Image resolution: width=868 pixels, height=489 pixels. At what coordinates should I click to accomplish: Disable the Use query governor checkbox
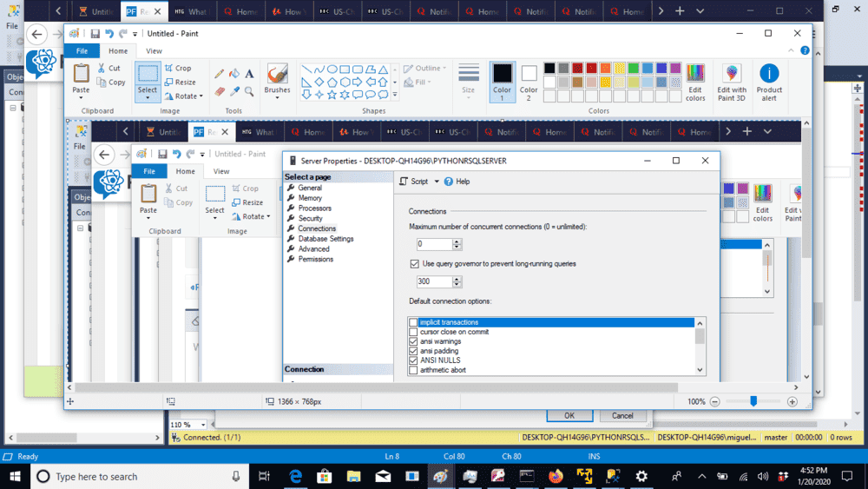tap(414, 263)
